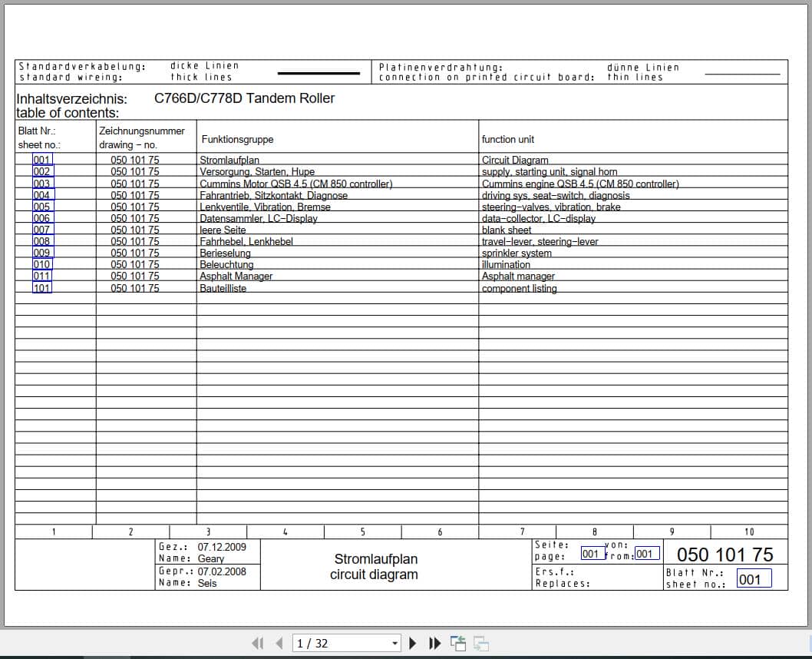Jump to the last page
Viewport: 812px width, 659px height.
click(435, 644)
